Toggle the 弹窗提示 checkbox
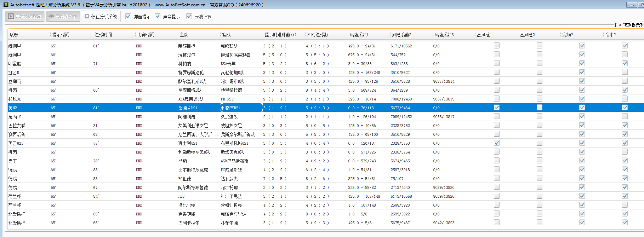The height and width of the screenshot is (237, 644). point(128,16)
